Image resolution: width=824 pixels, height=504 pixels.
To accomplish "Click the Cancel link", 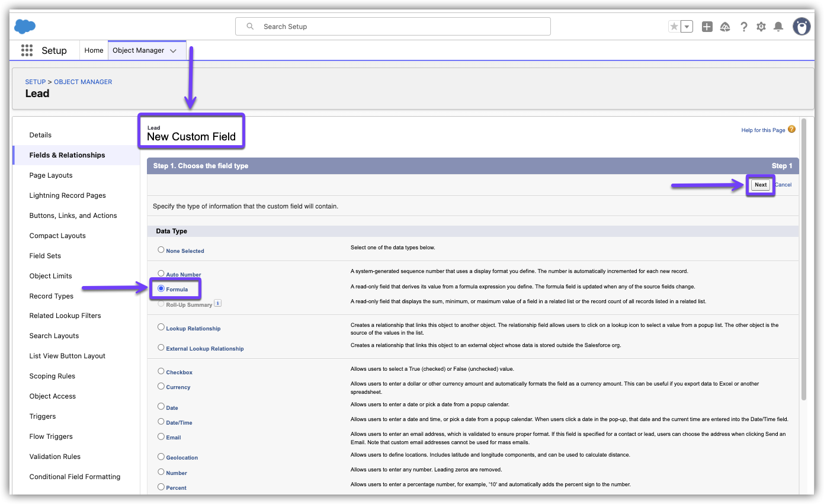I will [783, 185].
